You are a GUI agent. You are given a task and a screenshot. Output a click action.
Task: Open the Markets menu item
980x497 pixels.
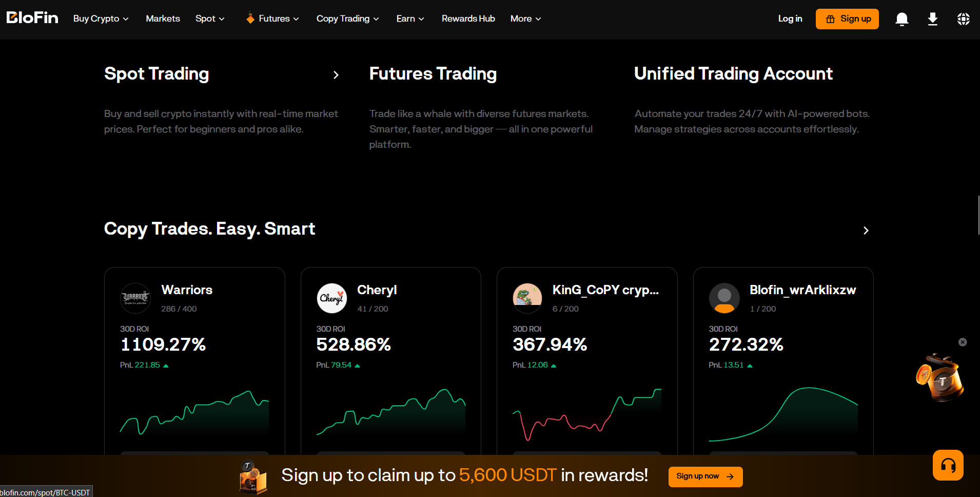pyautogui.click(x=163, y=18)
